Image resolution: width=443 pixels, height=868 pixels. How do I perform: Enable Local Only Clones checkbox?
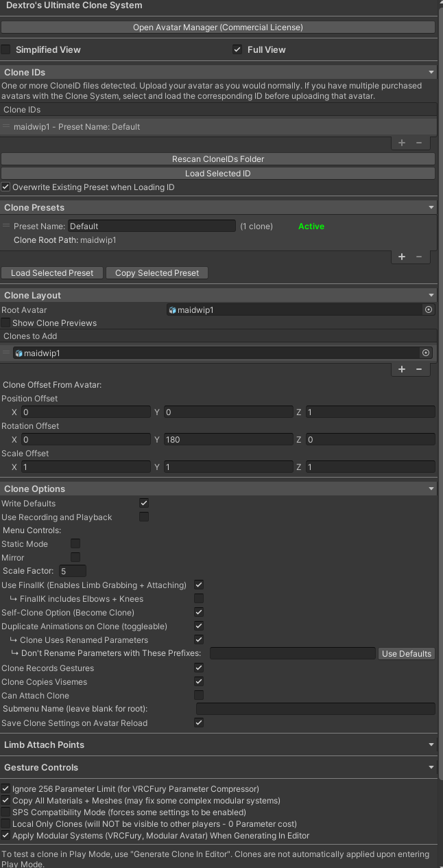[5, 824]
